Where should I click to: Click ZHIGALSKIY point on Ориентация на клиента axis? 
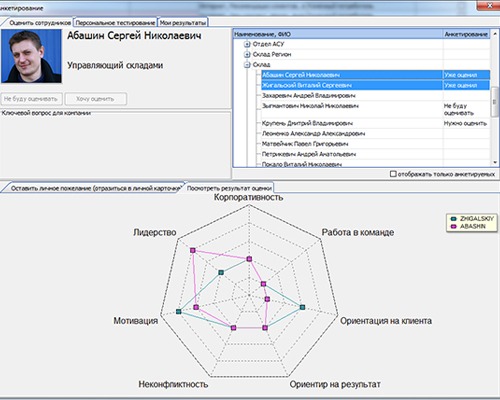(x=302, y=307)
